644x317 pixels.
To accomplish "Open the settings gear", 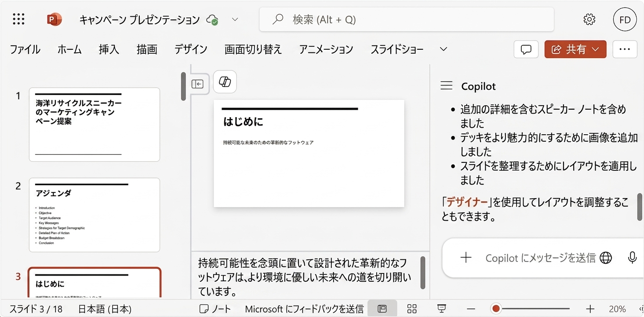I will (x=589, y=19).
